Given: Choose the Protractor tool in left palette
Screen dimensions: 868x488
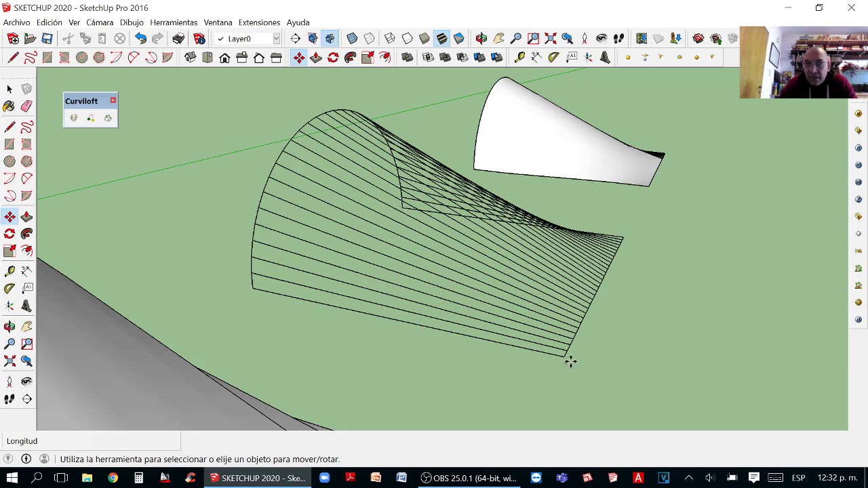Looking at the screenshot, I should [9, 289].
